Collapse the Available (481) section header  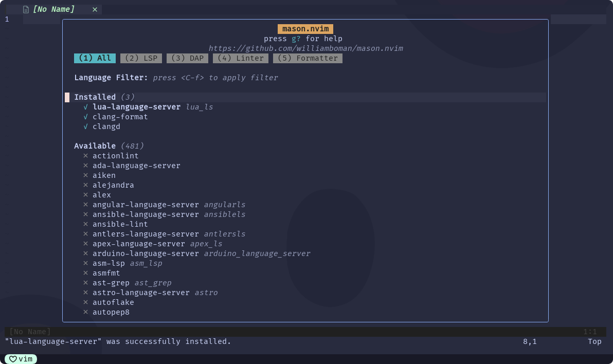(109, 146)
